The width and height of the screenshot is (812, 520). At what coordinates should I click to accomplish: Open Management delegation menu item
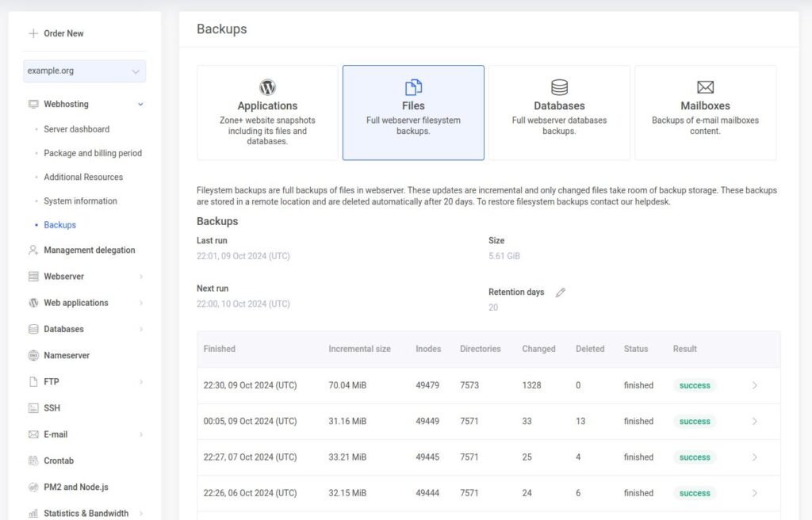[89, 250]
